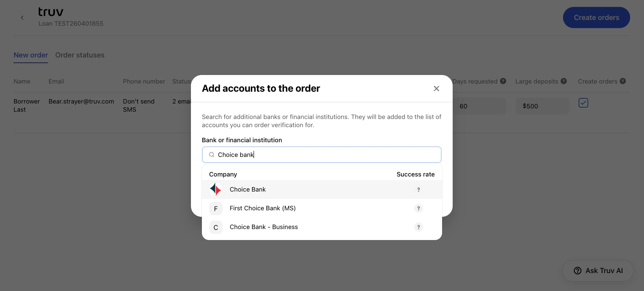Screen dimensions: 644x291
Task: Open the Create orders column info tooltip
Action: tap(622, 81)
